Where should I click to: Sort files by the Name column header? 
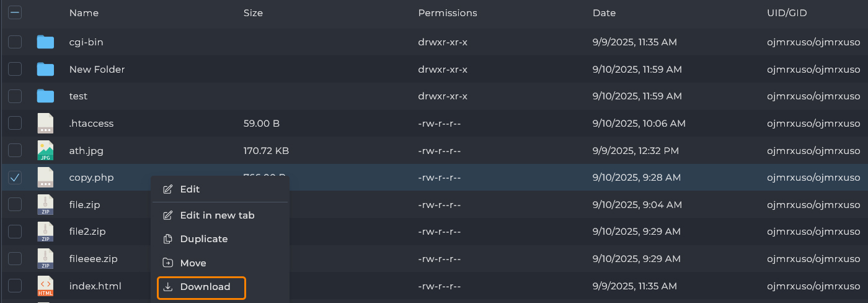coord(84,13)
